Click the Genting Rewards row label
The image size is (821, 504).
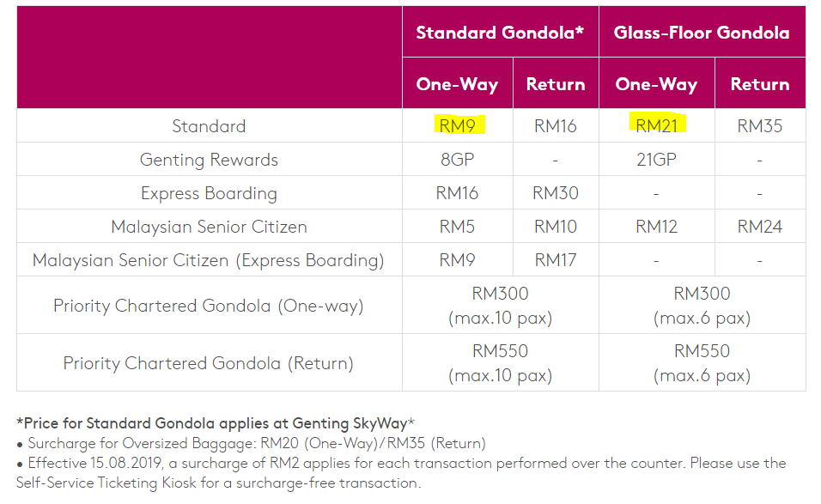point(209,160)
